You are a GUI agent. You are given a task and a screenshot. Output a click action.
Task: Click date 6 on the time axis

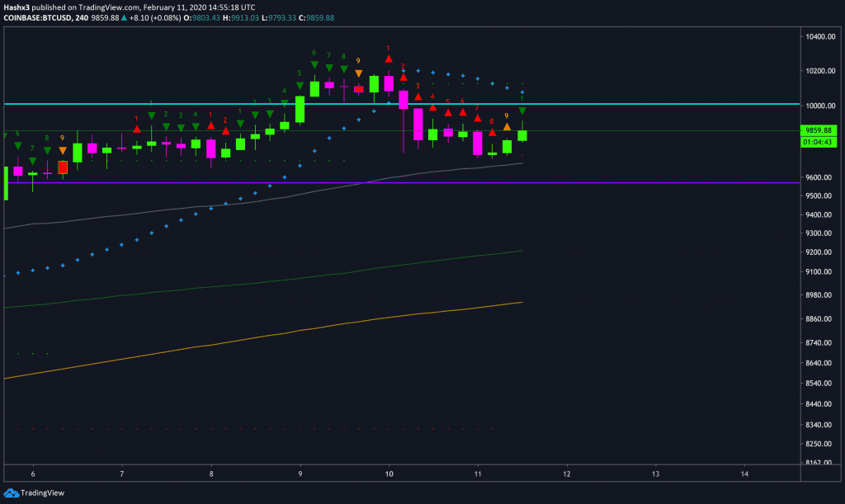tap(33, 473)
